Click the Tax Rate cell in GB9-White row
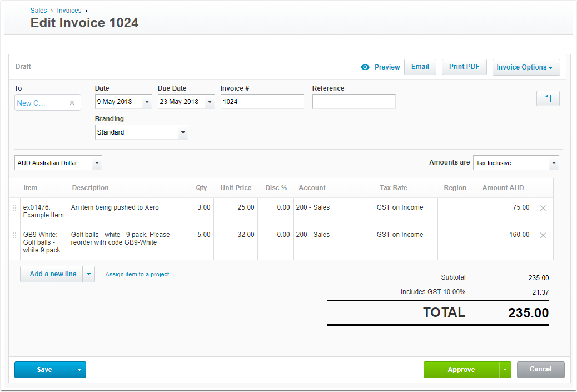577x392 pixels. click(x=406, y=242)
